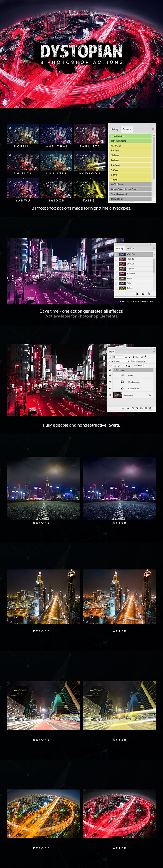The image size is (163, 868).
Task: Open the Actions panel hamburger menu
Action: point(153,129)
